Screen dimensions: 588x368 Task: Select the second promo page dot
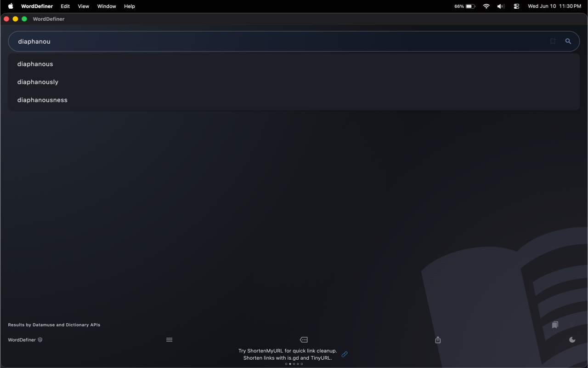[x=290, y=364]
